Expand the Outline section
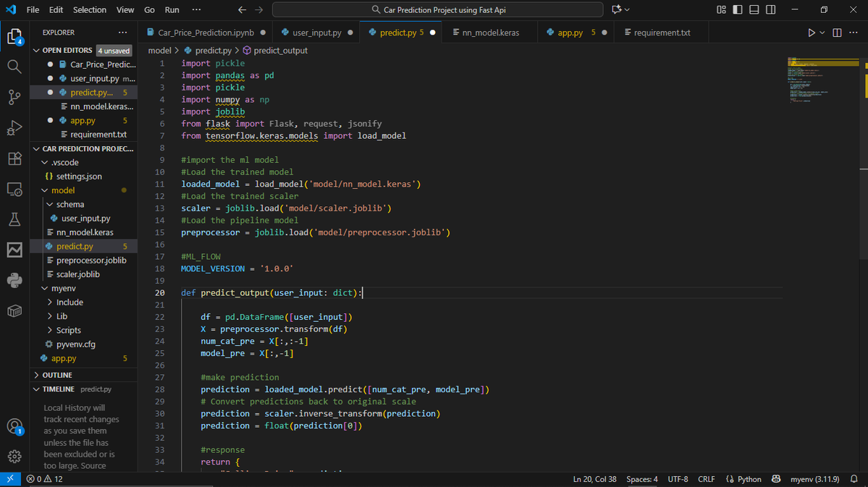868x487 pixels. pos(36,376)
